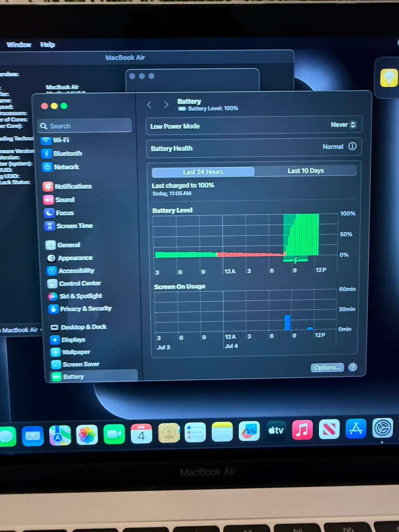Screen dimensions: 399x532
Task: Click the 9 AM screen usage bar
Action: click(287, 323)
